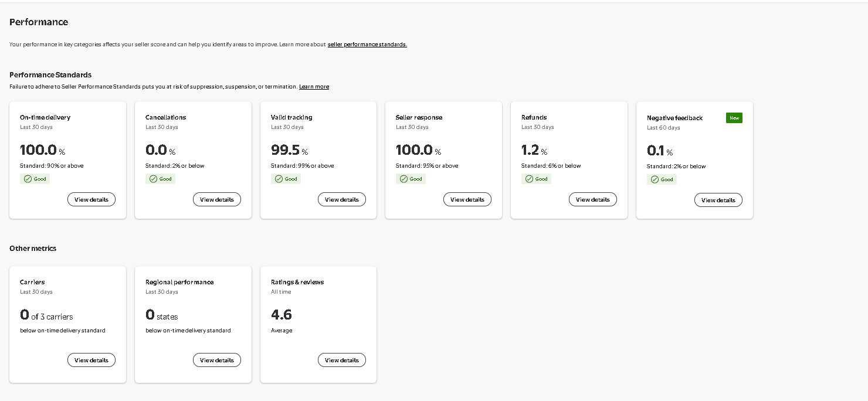
Task: Show Seller response details
Action: 467,199
